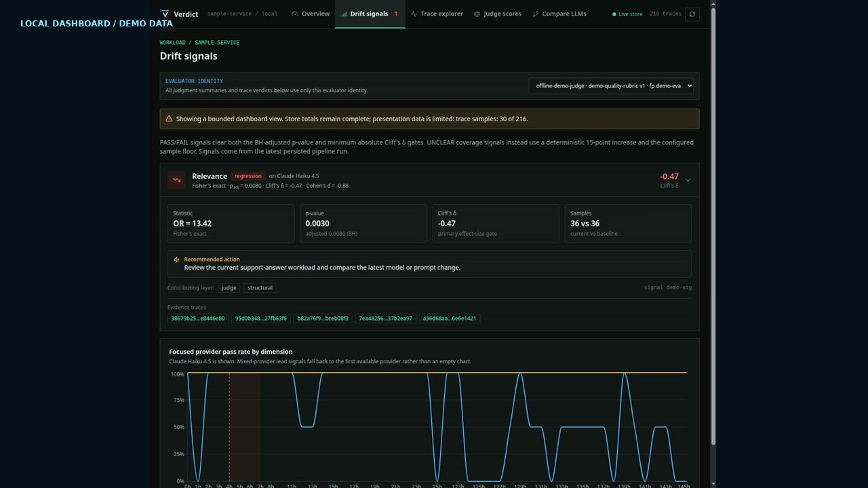
Task: Click the lightning icon beside Recommended action
Action: tap(176, 260)
